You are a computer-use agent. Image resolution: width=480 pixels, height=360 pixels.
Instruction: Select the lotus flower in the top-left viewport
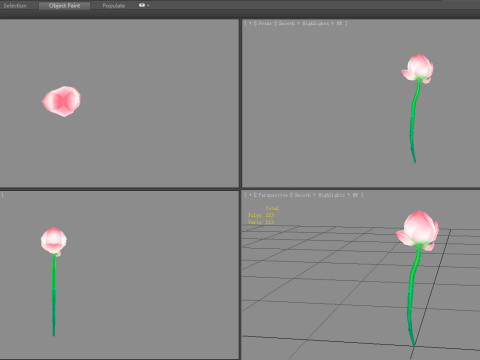62,101
